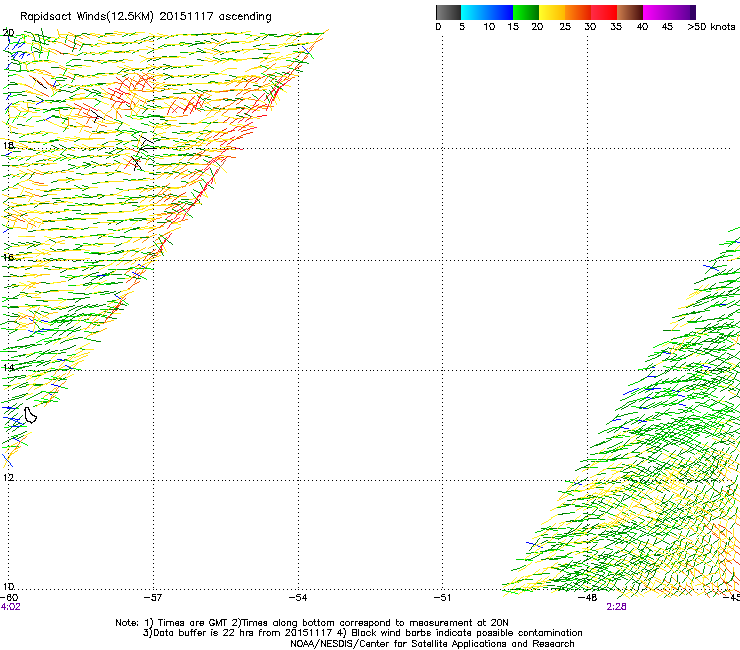This screenshot has width=740, height=650.
Task: Click the yellow 20-25 knots color segment
Action: point(552,12)
